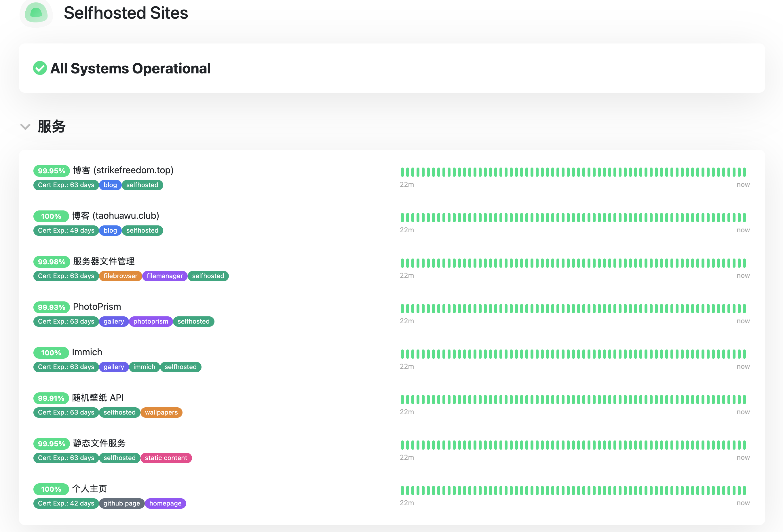Click the pink static content tag
783x532 pixels.
(166, 458)
